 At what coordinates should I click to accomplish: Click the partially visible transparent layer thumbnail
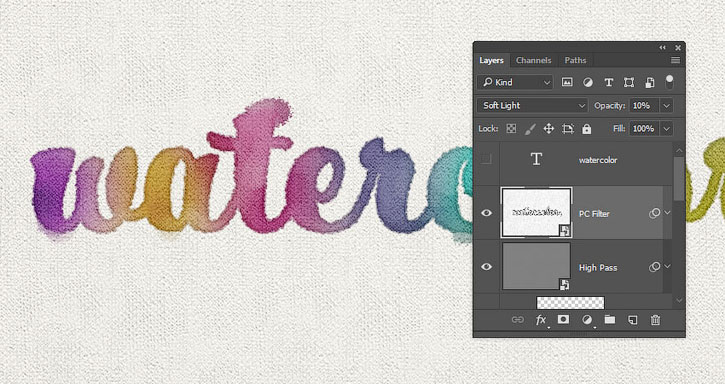tap(570, 303)
